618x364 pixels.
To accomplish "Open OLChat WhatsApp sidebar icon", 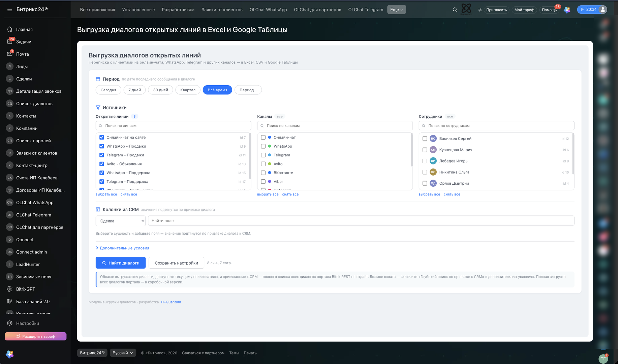I will pyautogui.click(x=10, y=203).
